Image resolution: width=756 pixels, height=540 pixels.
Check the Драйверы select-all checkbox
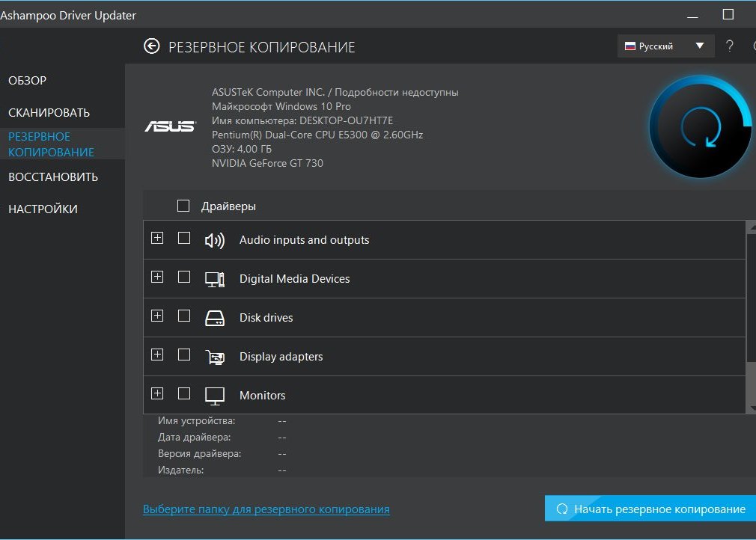tap(183, 206)
